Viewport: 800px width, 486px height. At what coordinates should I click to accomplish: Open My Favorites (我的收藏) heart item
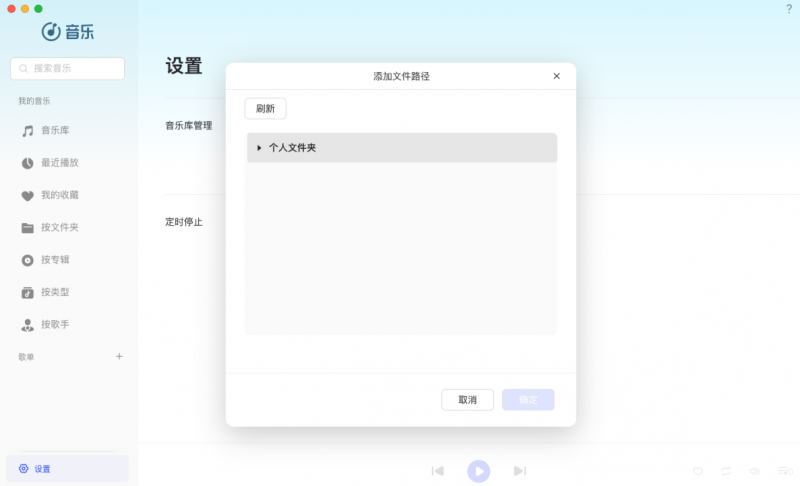tap(49, 195)
